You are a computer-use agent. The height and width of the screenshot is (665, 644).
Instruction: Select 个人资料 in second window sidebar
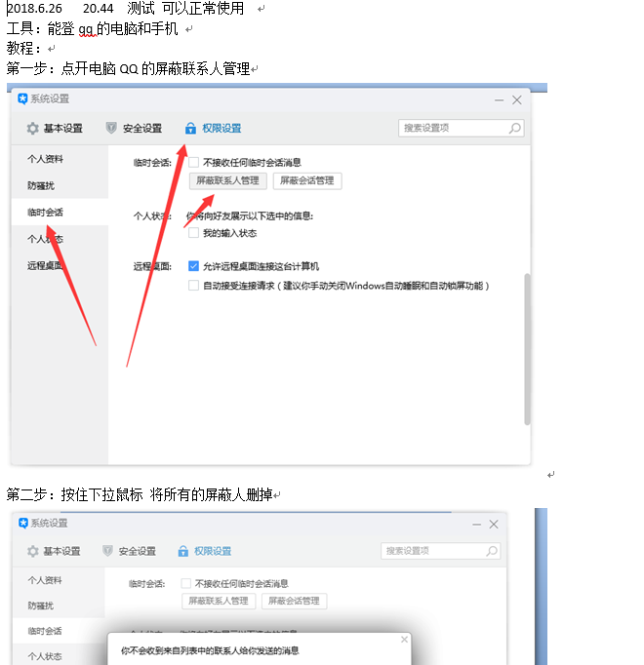45,580
